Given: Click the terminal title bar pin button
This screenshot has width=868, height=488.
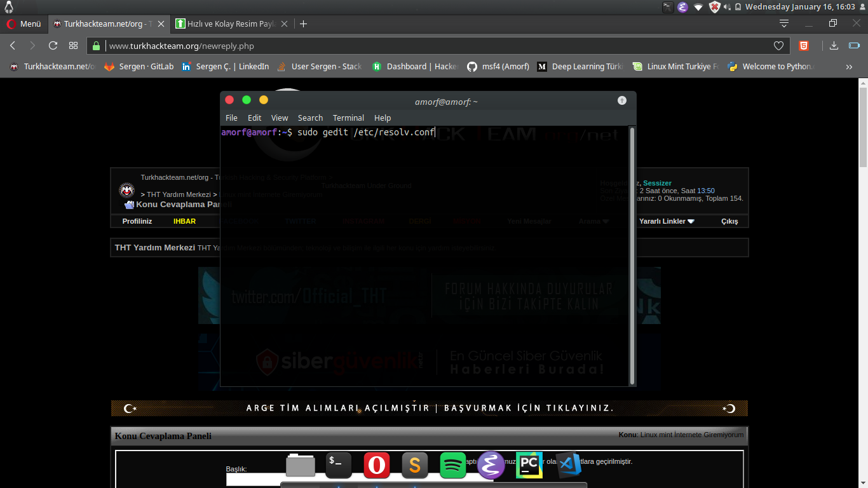Looking at the screenshot, I should tap(622, 100).
